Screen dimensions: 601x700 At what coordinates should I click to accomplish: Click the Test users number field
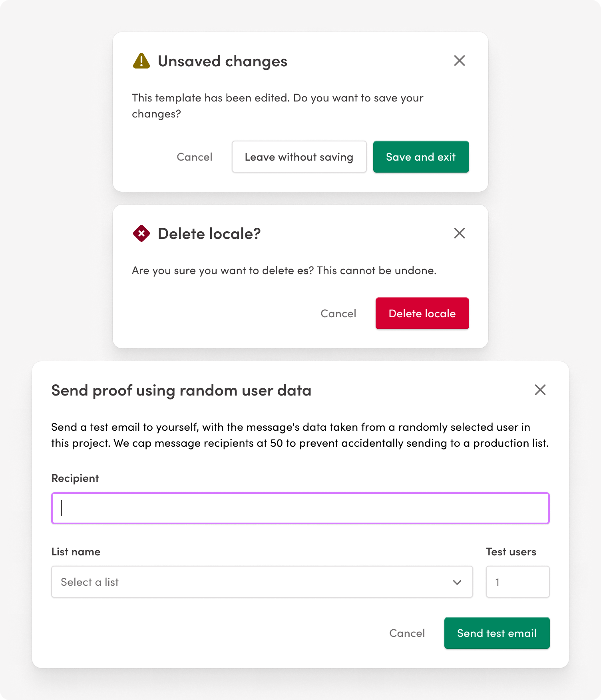tap(517, 582)
